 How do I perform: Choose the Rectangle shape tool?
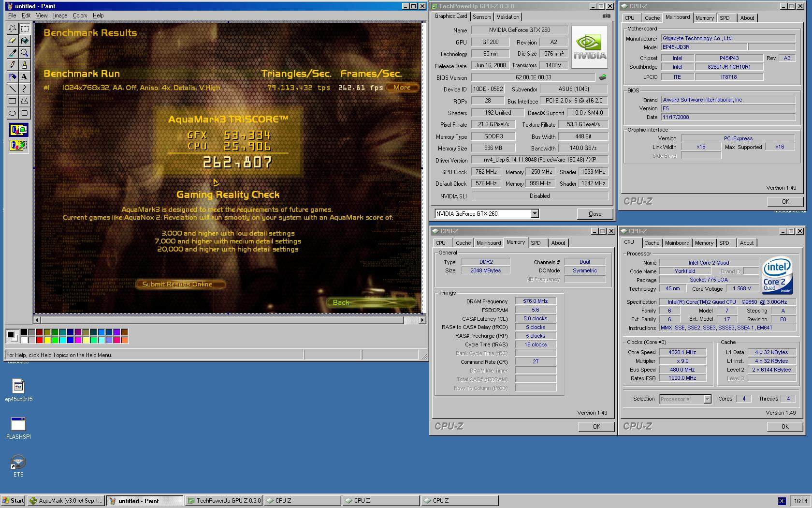click(x=13, y=101)
